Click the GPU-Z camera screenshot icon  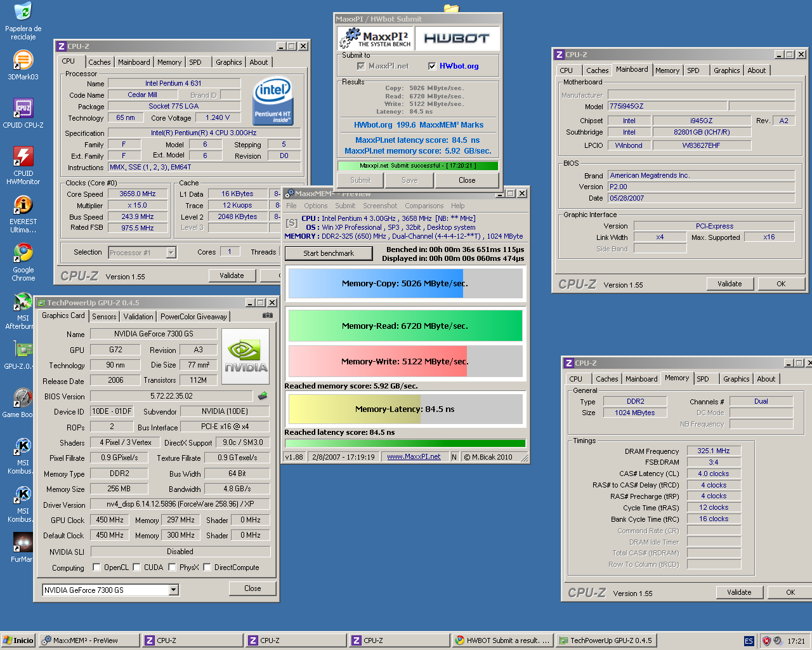268,315
